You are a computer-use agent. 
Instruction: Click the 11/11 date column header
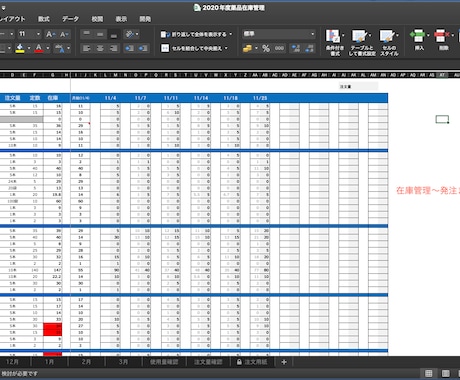tap(171, 98)
